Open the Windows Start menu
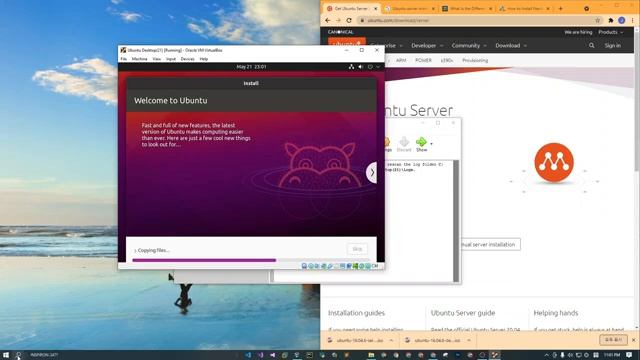640x360 pixels. 6,355
